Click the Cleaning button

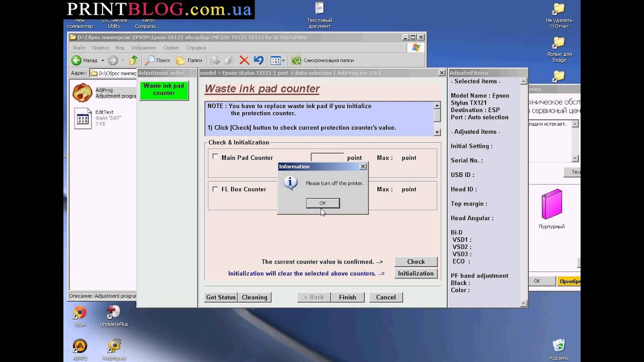click(x=255, y=297)
